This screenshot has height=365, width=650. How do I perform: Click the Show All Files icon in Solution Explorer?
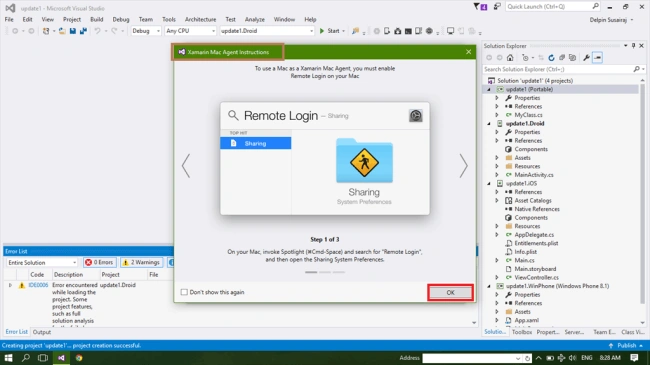pos(572,58)
